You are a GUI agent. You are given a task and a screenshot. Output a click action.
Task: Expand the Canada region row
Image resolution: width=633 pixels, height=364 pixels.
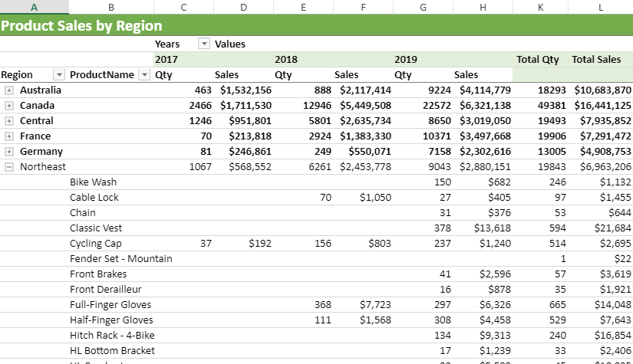click(x=9, y=106)
